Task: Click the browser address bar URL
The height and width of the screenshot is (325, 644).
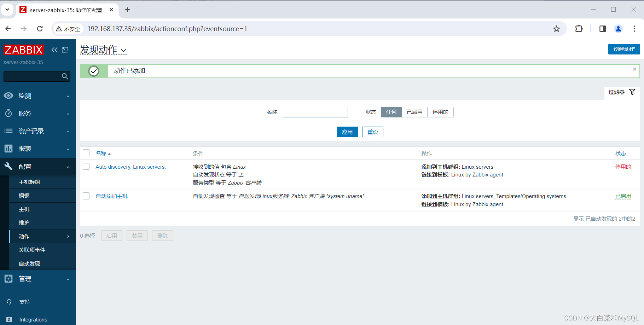Action: pyautogui.click(x=167, y=29)
